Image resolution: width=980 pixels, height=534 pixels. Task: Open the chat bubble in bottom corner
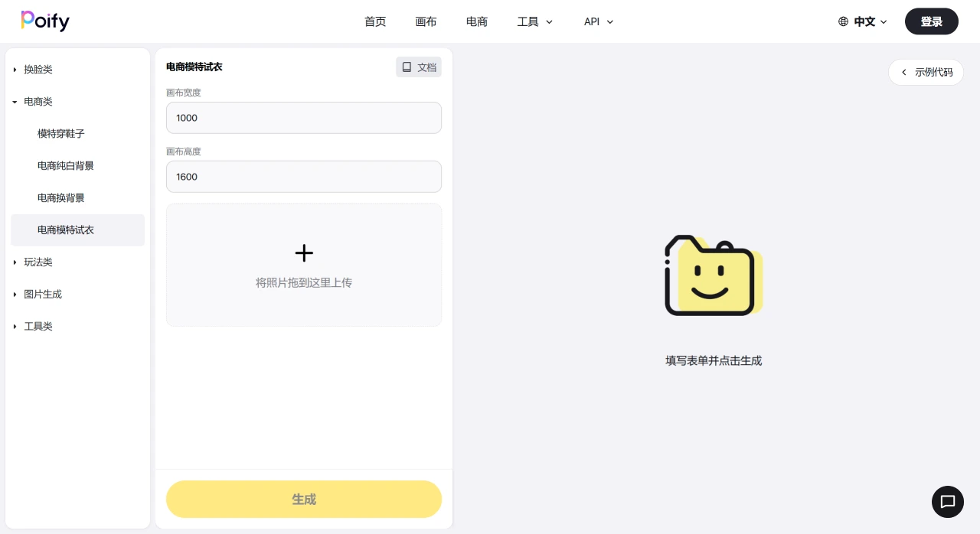click(x=948, y=502)
